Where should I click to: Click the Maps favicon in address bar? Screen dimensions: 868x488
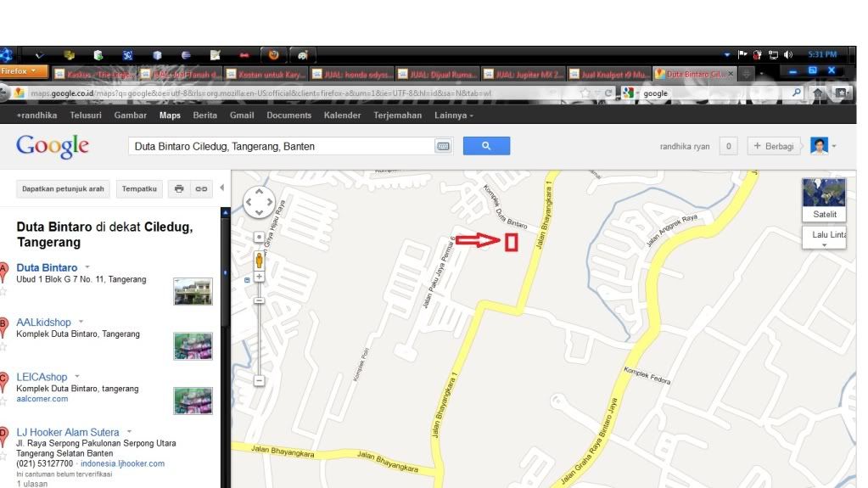(20, 93)
